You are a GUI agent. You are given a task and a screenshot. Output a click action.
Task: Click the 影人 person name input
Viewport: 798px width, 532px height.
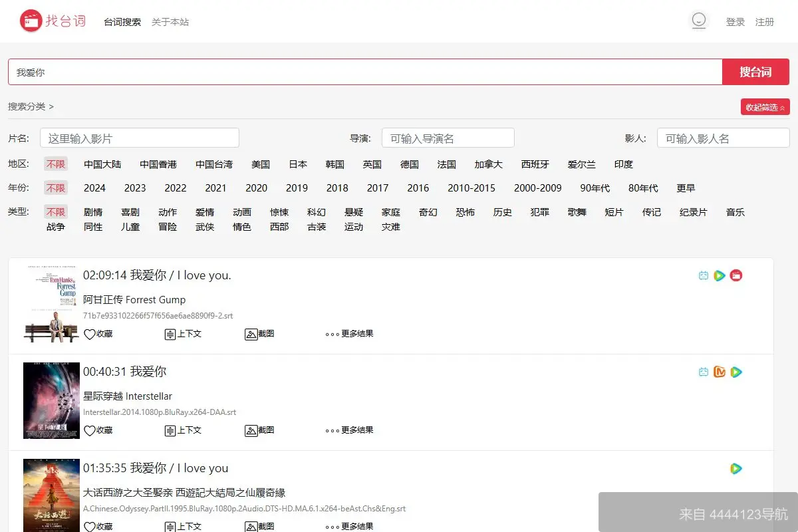724,138
